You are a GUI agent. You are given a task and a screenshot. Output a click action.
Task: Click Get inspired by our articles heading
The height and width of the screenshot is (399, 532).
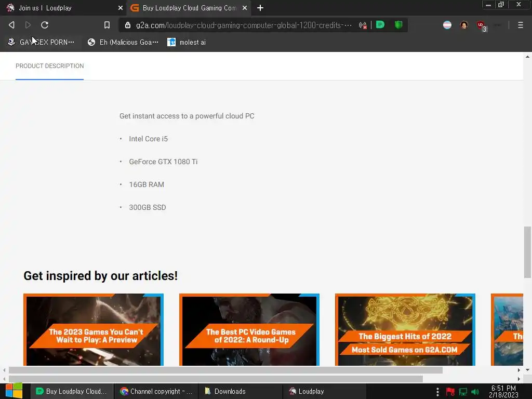pos(100,276)
